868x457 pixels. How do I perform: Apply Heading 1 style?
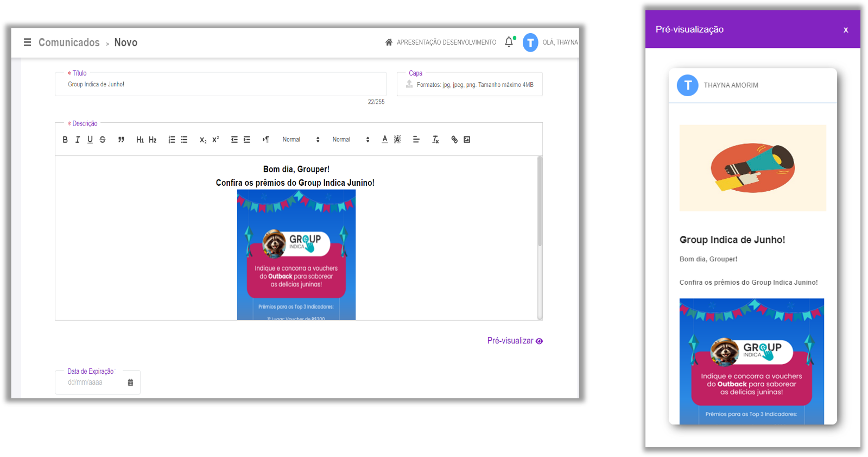[x=140, y=140]
